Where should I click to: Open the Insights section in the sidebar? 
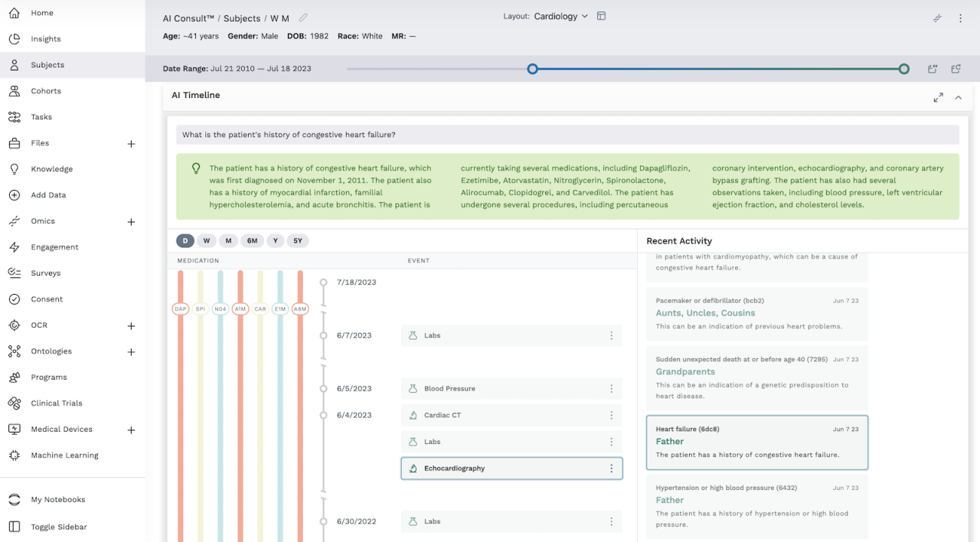[44, 38]
